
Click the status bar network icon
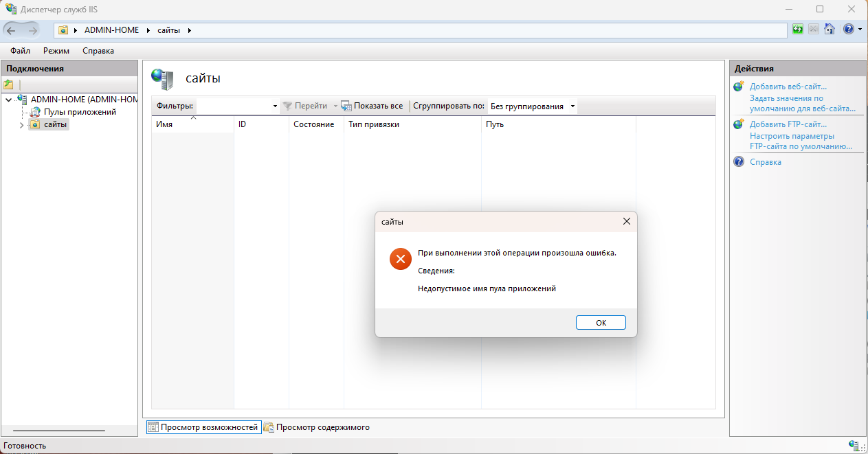[854, 446]
